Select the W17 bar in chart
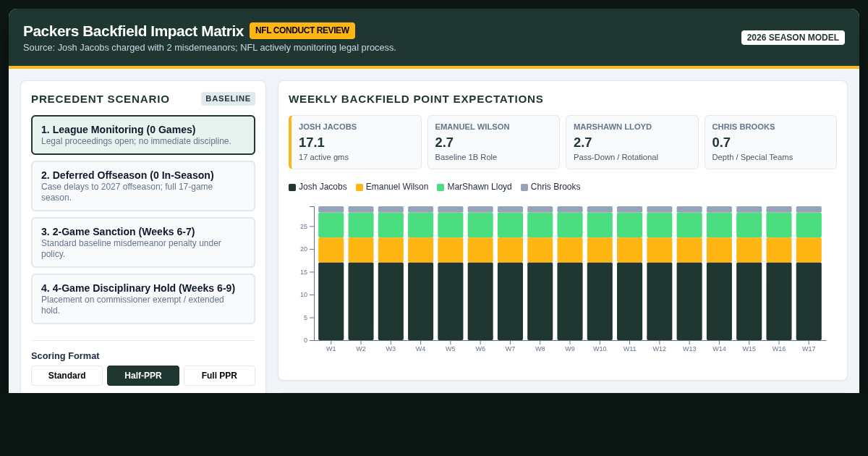Viewport: 868px width, 456px height. (x=809, y=274)
